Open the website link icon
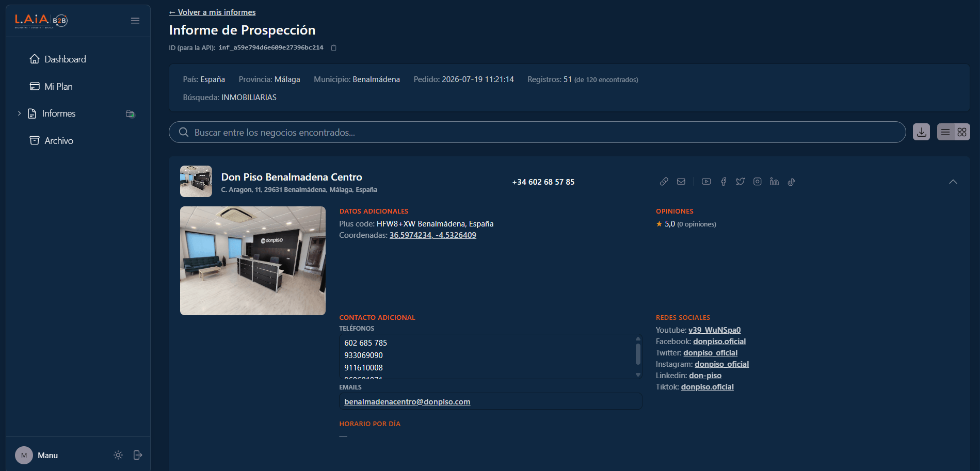 pyautogui.click(x=664, y=182)
